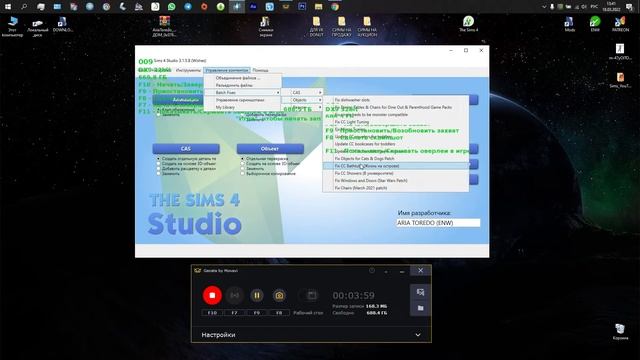Run Fix Dining Tables & Chairs batch fix
Image resolution: width=640 pixels, height=360 pixels.
point(396,107)
